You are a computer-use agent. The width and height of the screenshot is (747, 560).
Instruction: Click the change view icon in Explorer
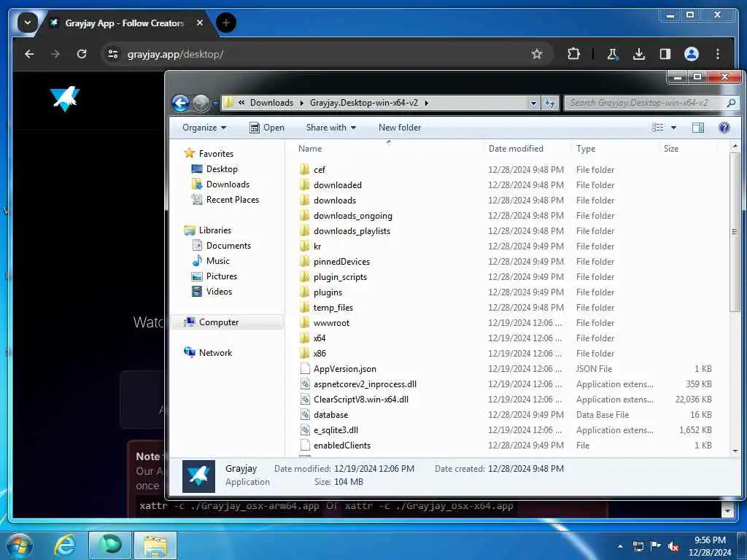[x=658, y=127]
